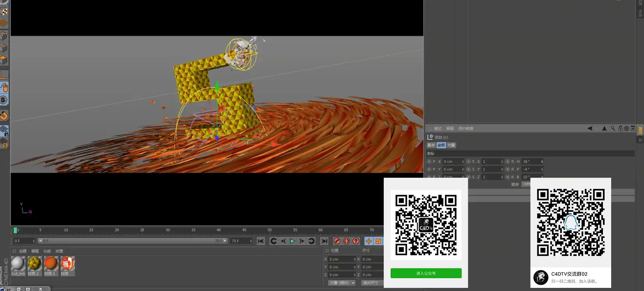Click the new attribute manager plus icon

(633, 128)
